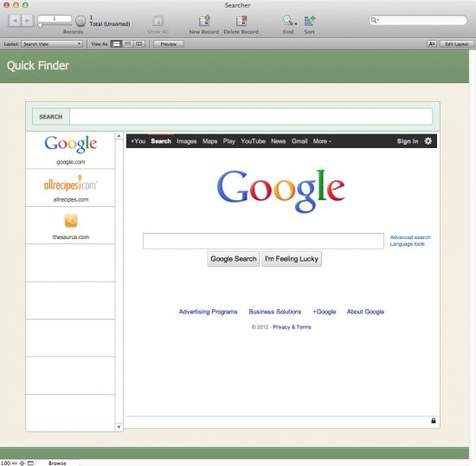The width and height of the screenshot is (476, 466).
Task: Select the thesaurus.com site entry
Action: coord(70,225)
